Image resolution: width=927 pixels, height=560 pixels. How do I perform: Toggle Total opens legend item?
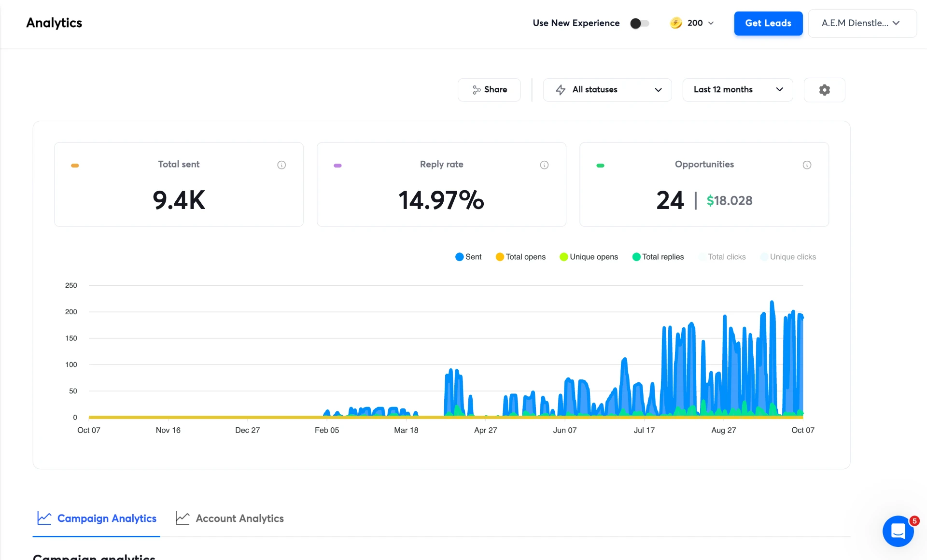click(x=520, y=257)
